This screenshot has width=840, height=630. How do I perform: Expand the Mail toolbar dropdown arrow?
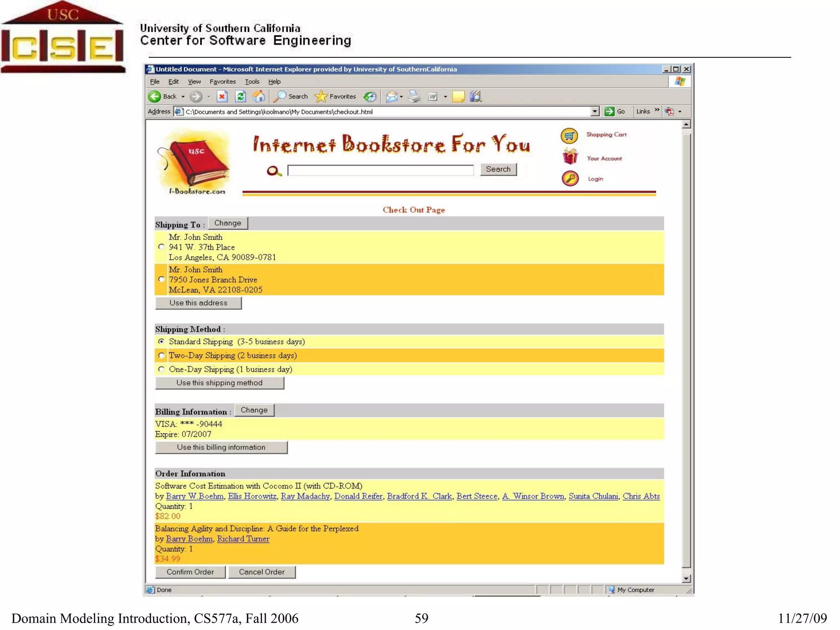tap(401, 97)
